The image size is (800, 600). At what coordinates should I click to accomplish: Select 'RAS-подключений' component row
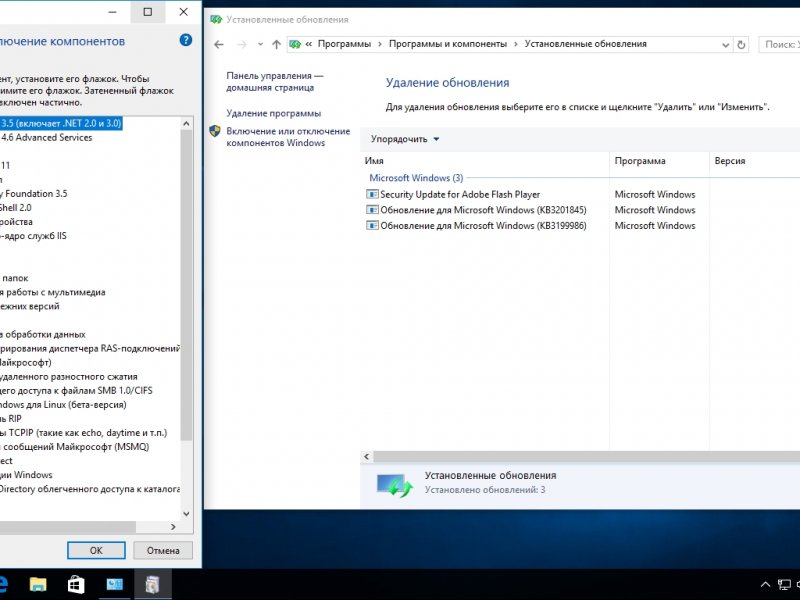(90, 348)
